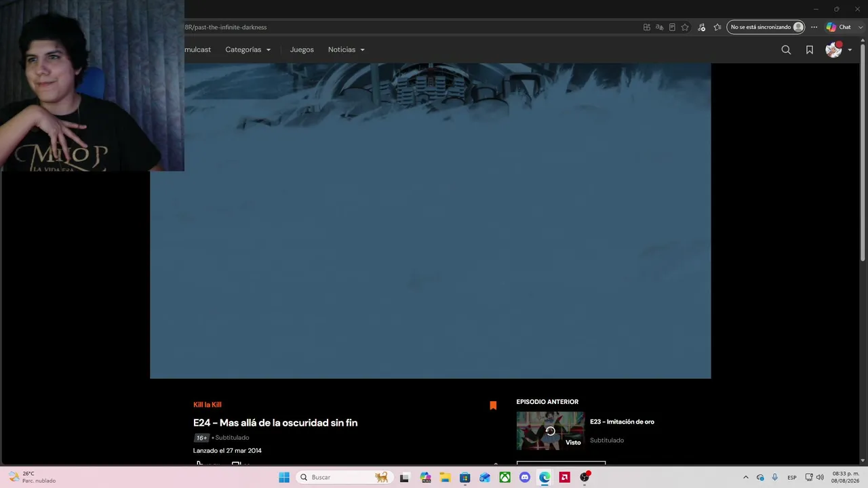The width and height of the screenshot is (868, 488).
Task: Click the 16+ age rating badge
Action: click(201, 438)
